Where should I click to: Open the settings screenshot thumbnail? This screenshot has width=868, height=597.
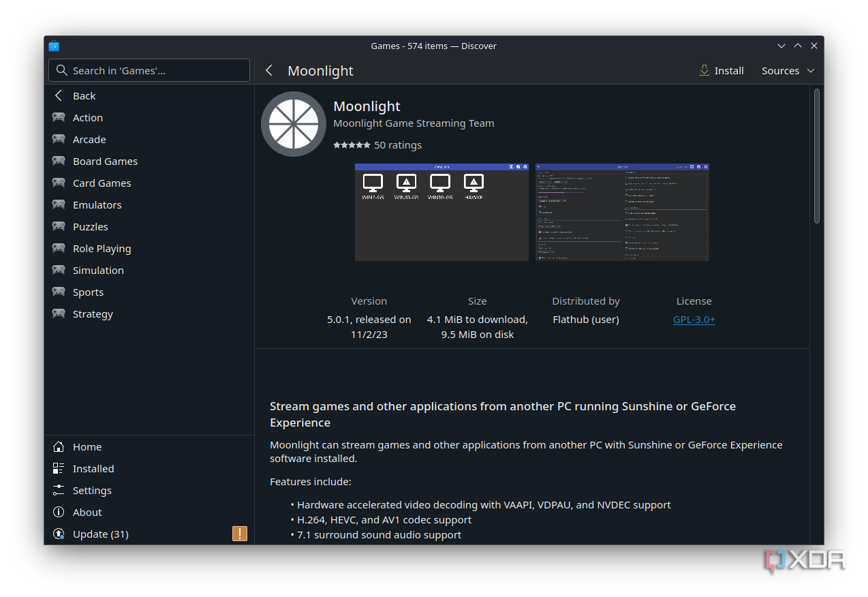[x=622, y=212]
